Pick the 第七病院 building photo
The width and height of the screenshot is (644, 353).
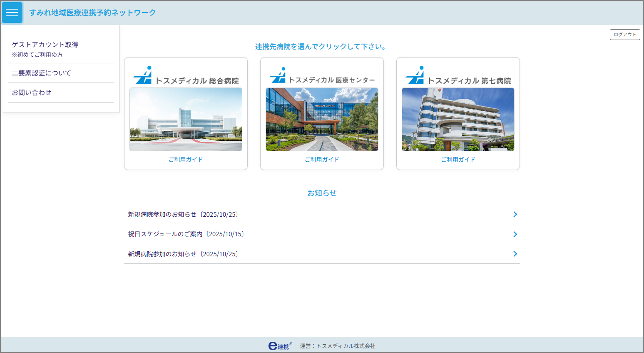coord(458,119)
